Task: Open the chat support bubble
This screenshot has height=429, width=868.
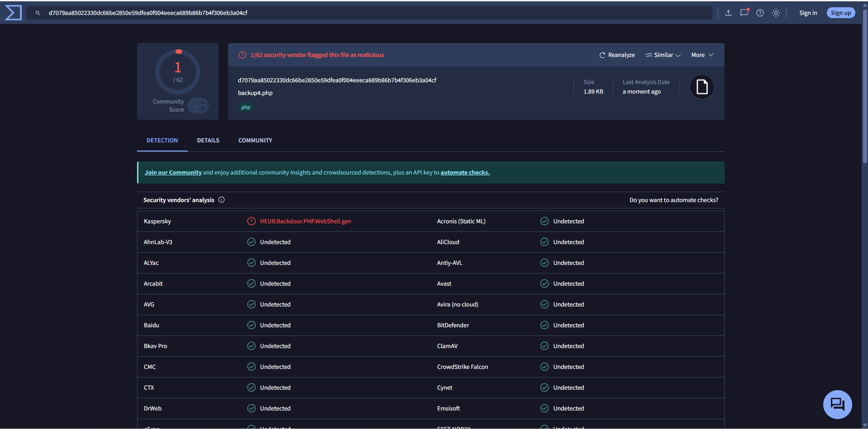Action: [x=837, y=404]
